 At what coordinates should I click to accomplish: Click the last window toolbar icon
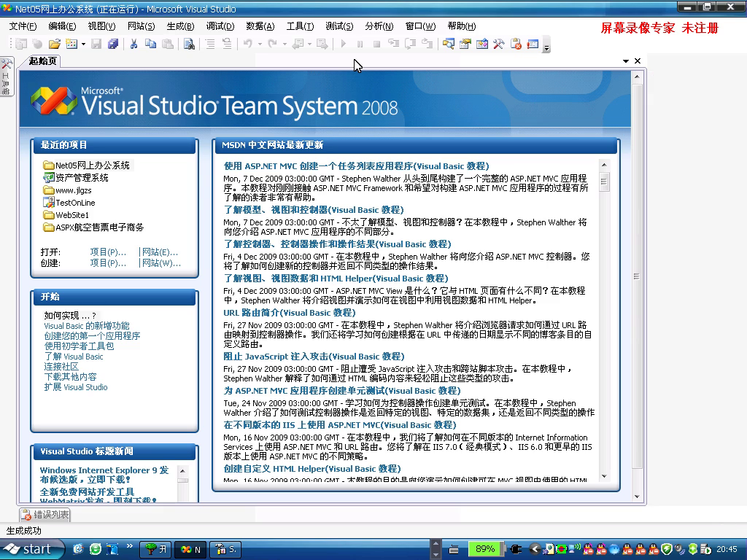pyautogui.click(x=533, y=44)
